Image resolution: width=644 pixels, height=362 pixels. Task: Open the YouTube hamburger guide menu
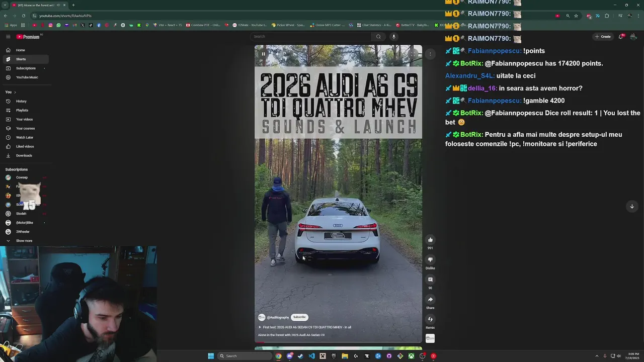click(8, 37)
